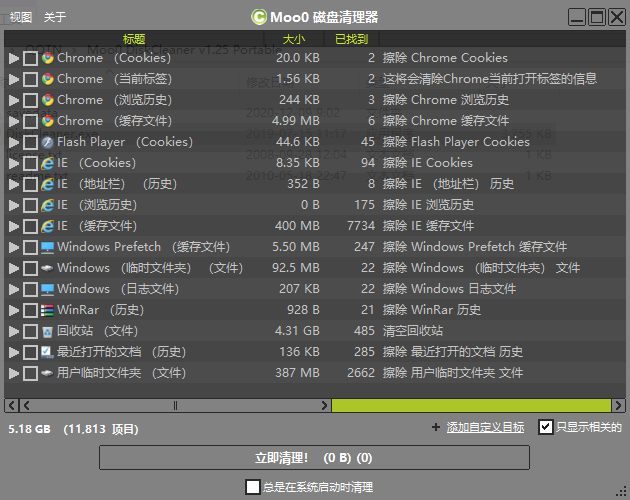The width and height of the screenshot is (630, 500).
Task: Open the 添加自定义目标 link
Action: (485, 427)
